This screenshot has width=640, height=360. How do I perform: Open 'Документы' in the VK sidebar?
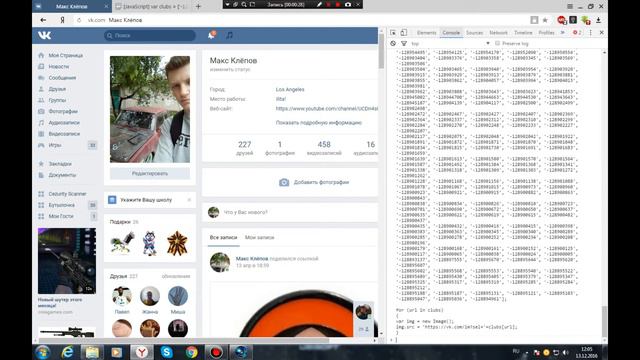(x=62, y=175)
